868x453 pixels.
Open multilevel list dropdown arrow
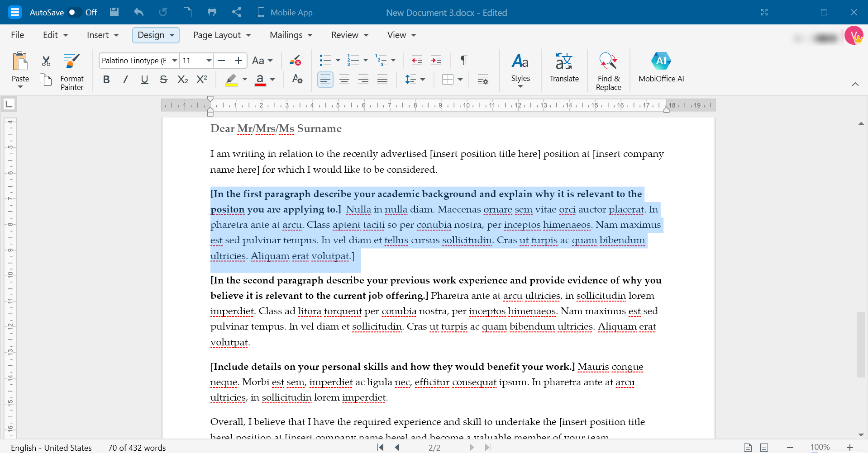(393, 60)
